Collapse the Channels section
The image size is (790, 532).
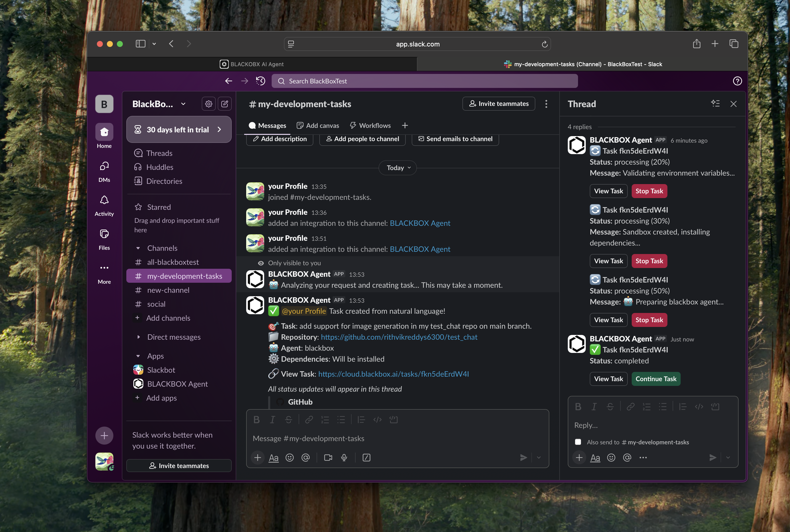(x=138, y=248)
